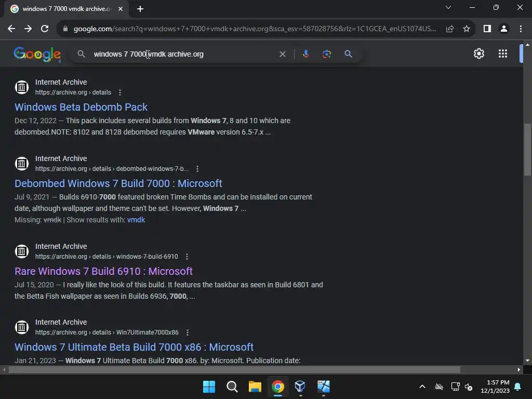Click the archive.org details URL of first result

[x=73, y=92]
